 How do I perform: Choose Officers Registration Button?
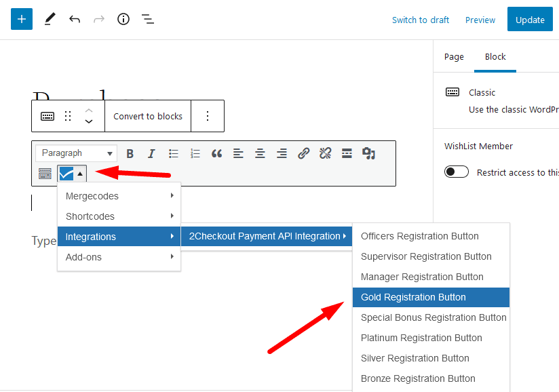431,236
